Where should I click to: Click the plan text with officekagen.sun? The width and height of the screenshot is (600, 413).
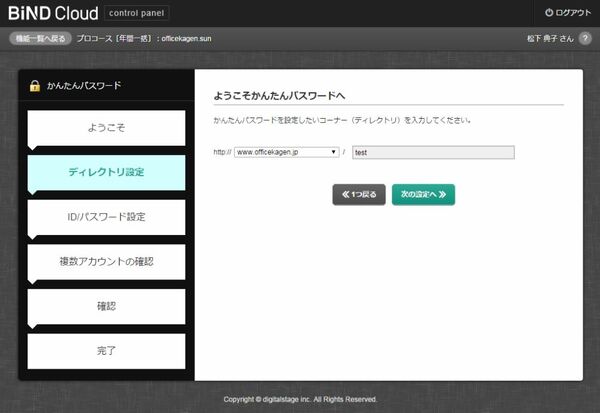[x=144, y=39]
